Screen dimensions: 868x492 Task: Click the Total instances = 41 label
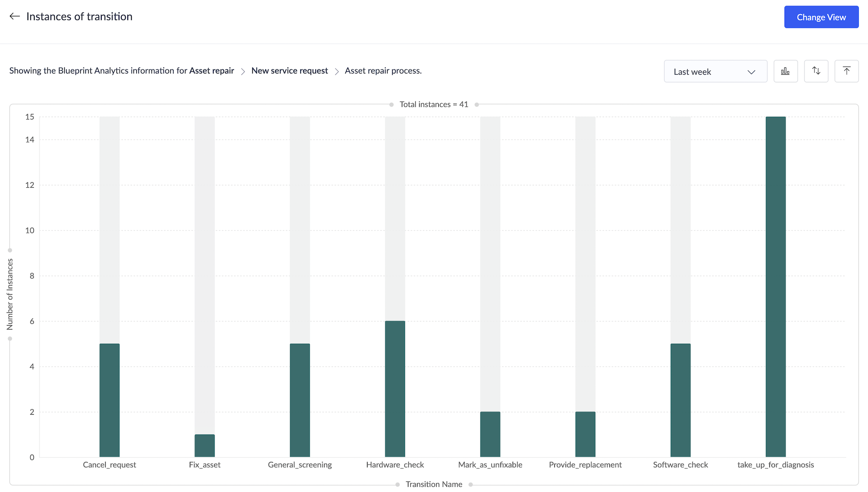click(434, 104)
